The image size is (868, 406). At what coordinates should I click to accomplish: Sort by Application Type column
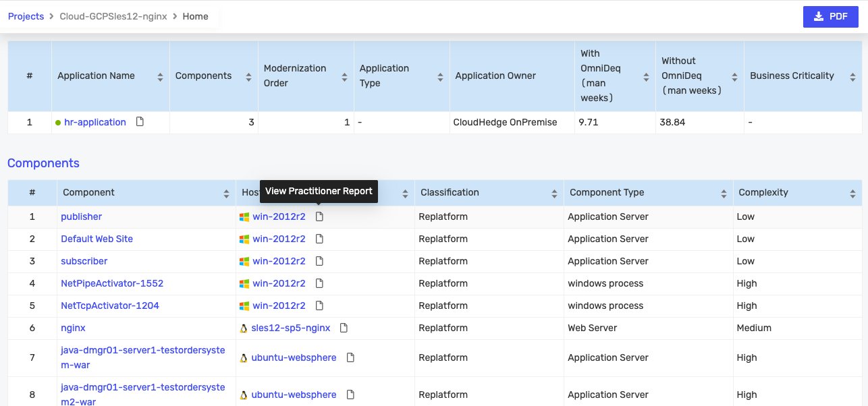point(440,77)
